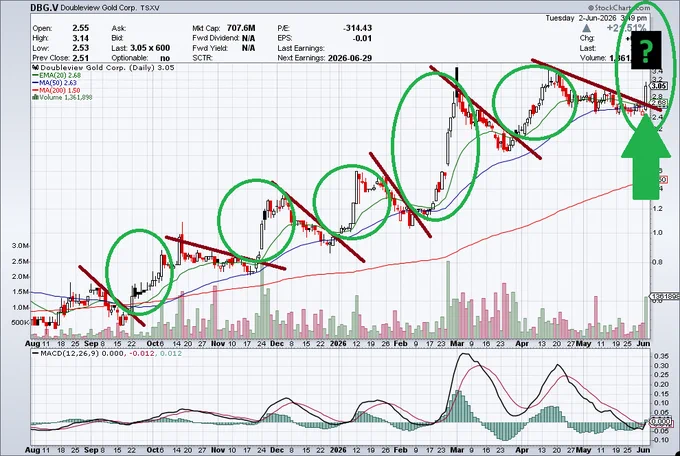Click the 1.0 level on the price scale
Viewport: 680px width, 456px height.
pos(657,233)
